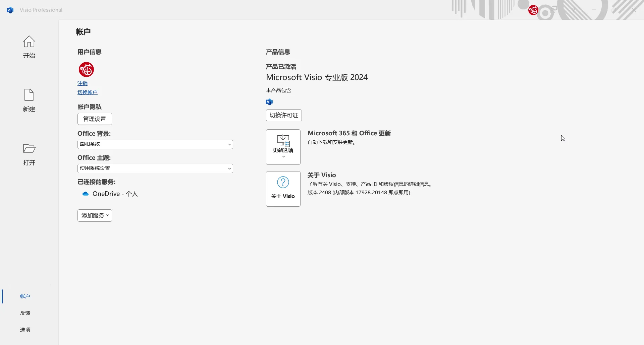Go to the 开始 tab label
The width and height of the screenshot is (644, 345).
pyautogui.click(x=29, y=55)
